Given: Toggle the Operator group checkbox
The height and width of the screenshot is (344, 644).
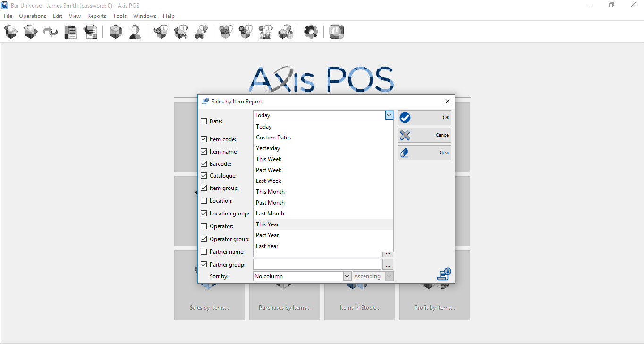Looking at the screenshot, I should click(x=204, y=239).
